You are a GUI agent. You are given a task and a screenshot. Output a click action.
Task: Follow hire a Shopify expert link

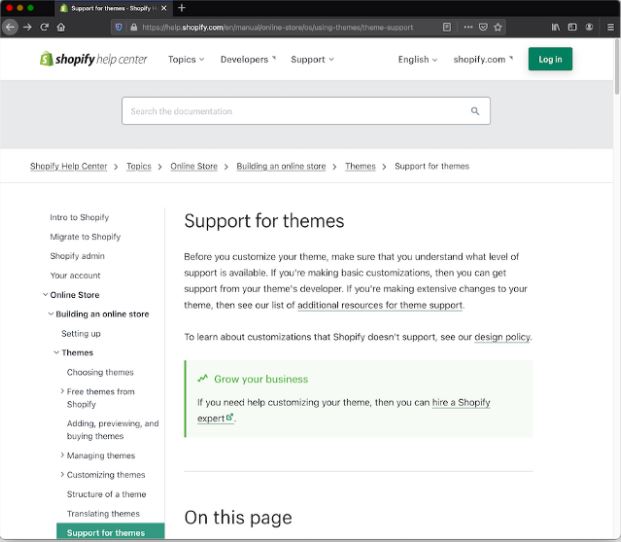[461, 403]
